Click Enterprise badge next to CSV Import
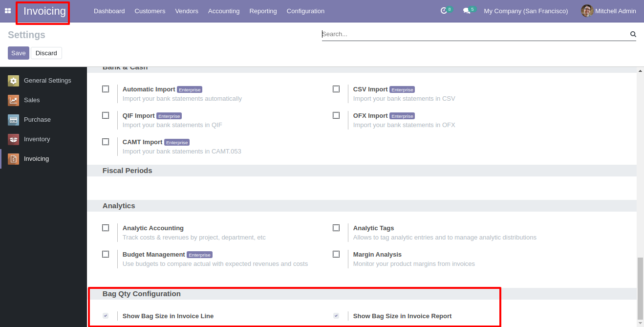 tap(402, 90)
